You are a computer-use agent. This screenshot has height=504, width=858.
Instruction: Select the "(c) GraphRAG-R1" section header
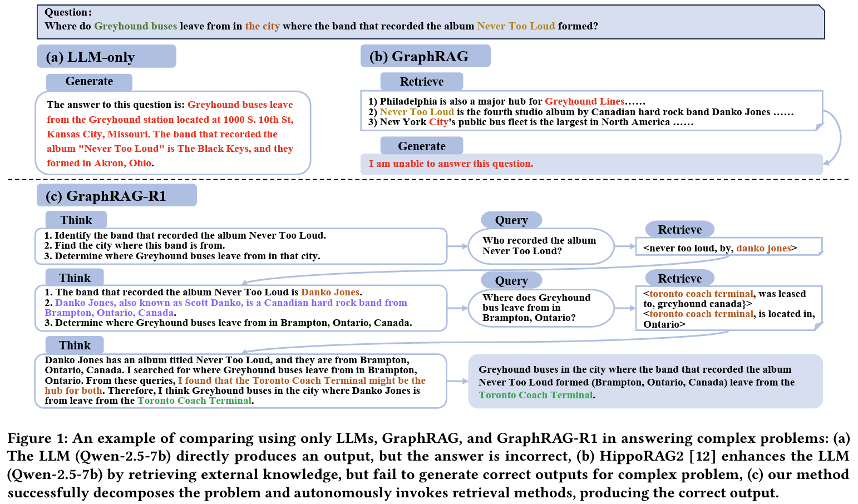[116, 196]
